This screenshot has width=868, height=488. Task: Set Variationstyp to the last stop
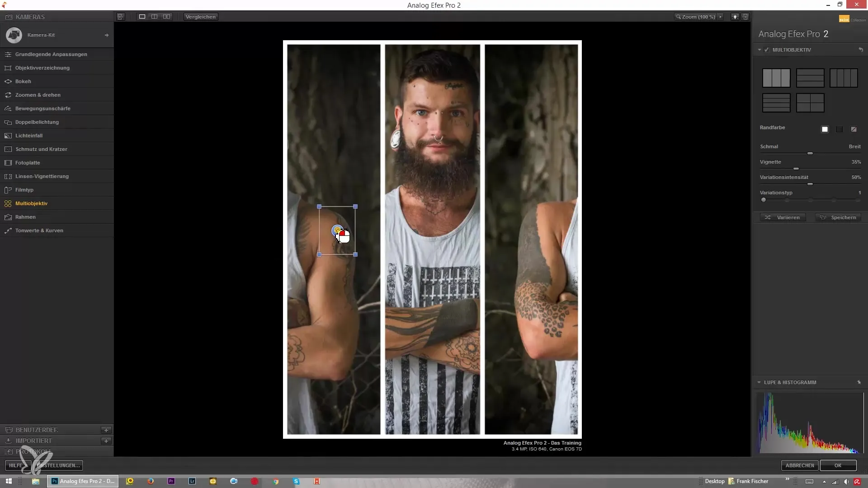click(x=858, y=200)
